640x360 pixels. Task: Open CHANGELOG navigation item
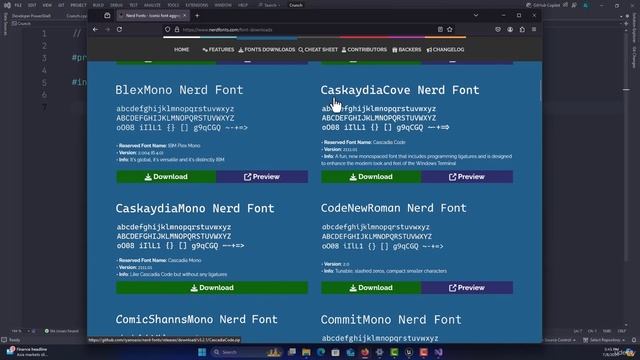pyautogui.click(x=445, y=49)
